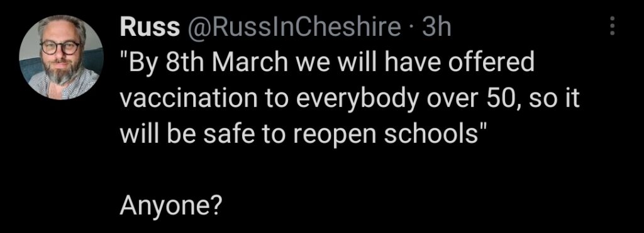Click the "Anyone?" text in the tweet
This screenshot has width=644, height=233.
(171, 206)
